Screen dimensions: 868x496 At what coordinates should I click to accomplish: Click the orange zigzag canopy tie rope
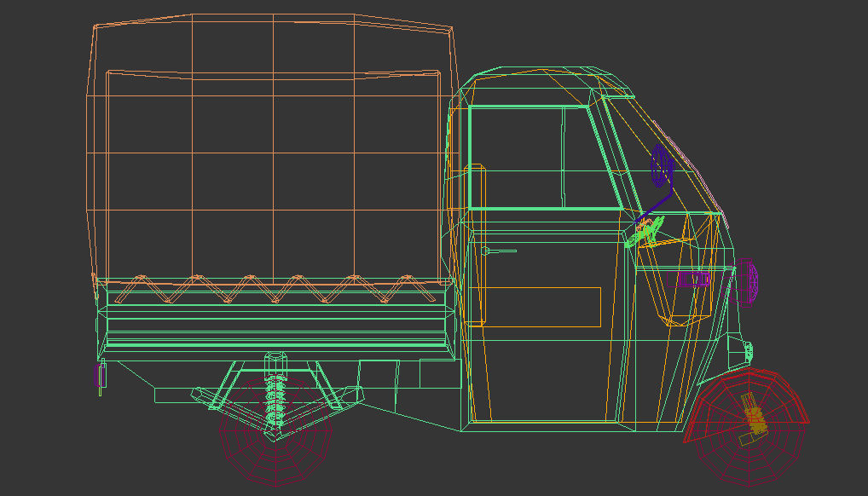tap(275, 288)
